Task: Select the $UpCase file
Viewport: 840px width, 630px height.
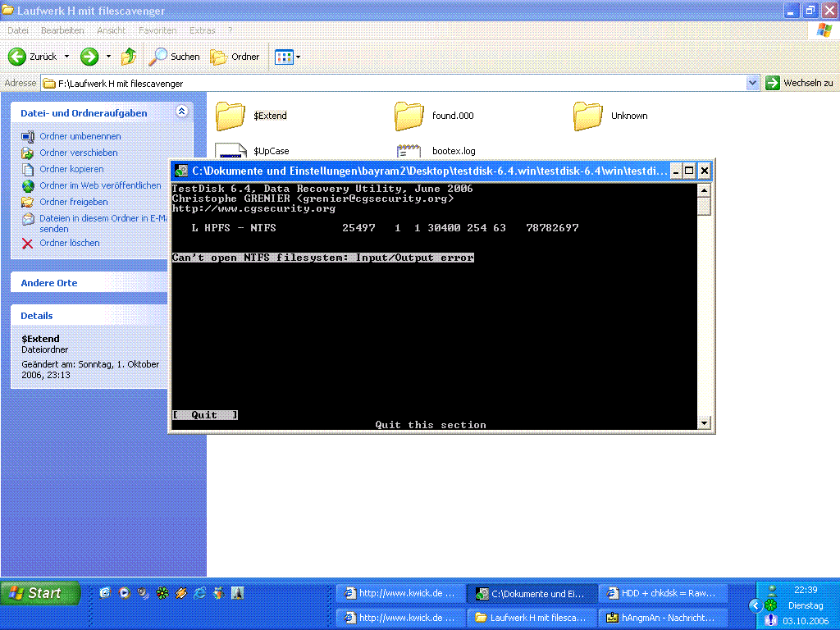Action: click(252, 151)
